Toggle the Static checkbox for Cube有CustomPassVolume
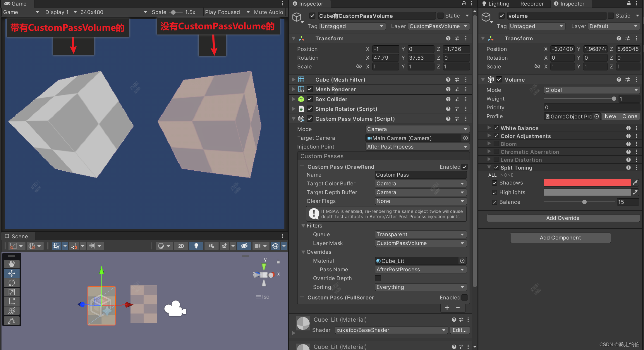The image size is (644, 350). coord(440,15)
